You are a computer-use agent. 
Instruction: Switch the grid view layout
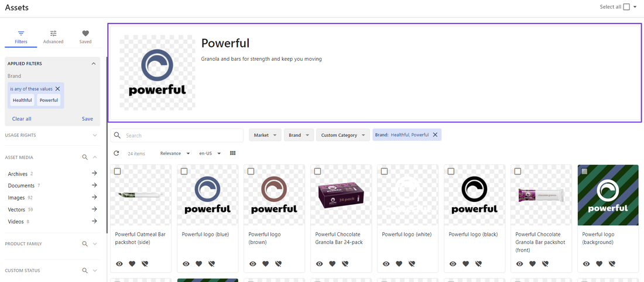click(x=233, y=153)
